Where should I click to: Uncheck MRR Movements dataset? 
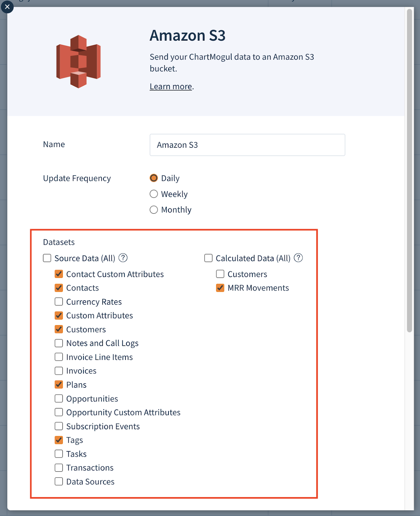[x=220, y=288]
